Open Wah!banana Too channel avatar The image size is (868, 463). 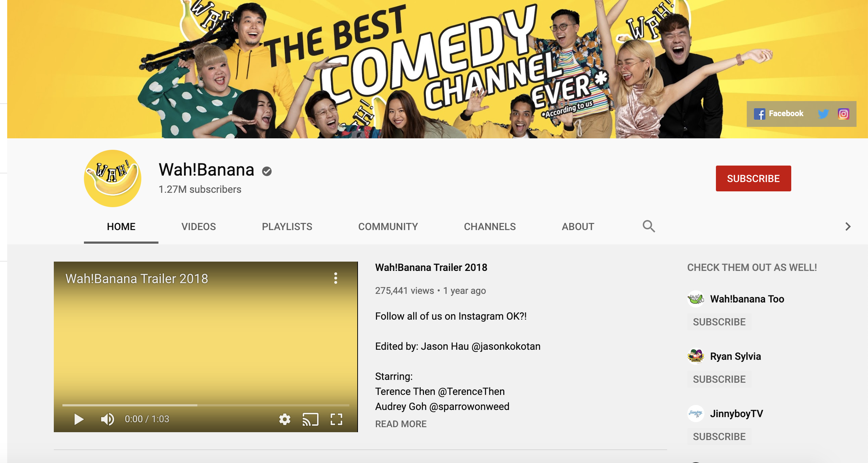click(x=696, y=299)
